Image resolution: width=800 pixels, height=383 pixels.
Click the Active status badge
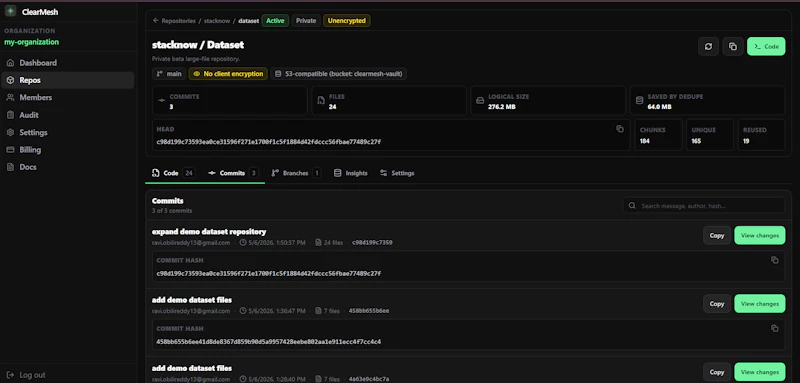275,21
